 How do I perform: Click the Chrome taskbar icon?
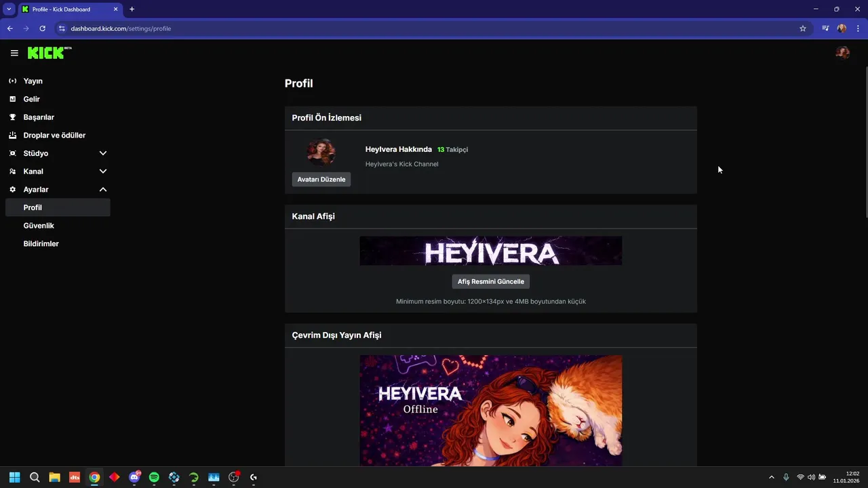94,477
